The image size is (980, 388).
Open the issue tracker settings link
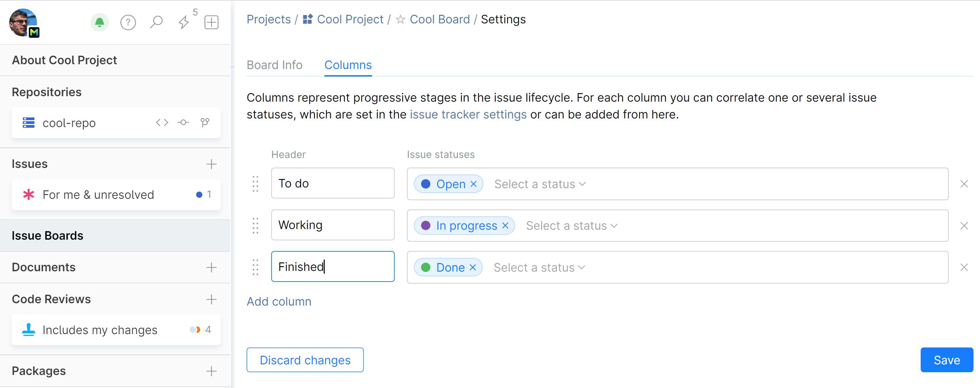(x=468, y=114)
